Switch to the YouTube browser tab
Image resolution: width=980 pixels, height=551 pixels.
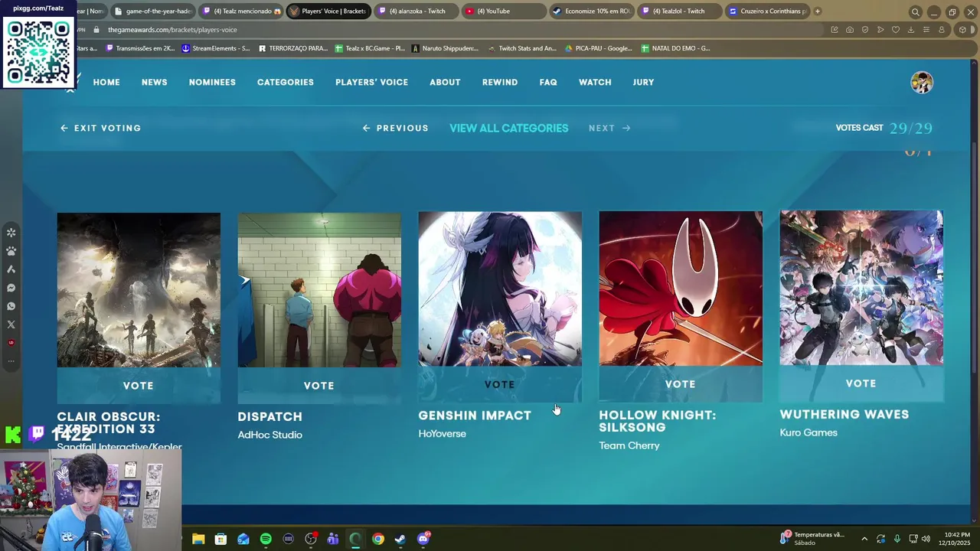503,11
